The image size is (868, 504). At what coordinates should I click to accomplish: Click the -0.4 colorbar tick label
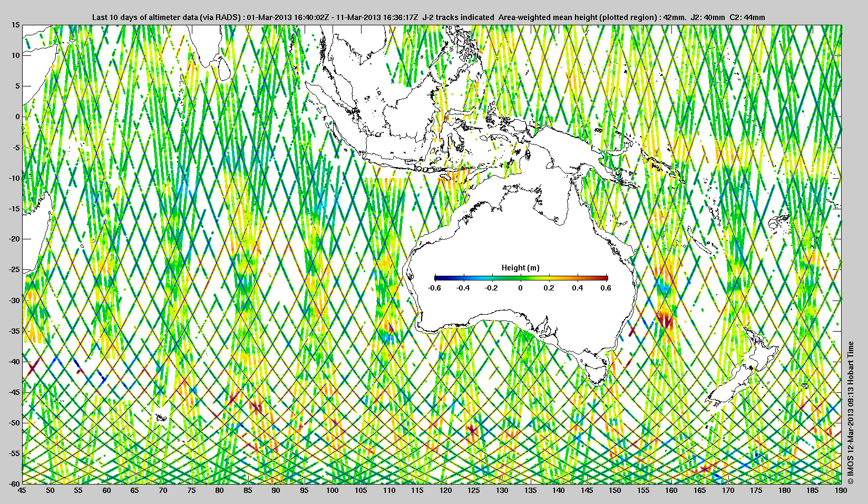[x=463, y=288]
